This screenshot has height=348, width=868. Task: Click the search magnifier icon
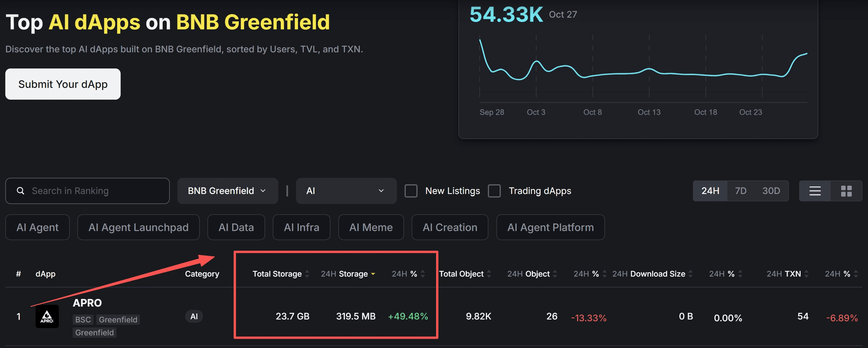point(21,191)
